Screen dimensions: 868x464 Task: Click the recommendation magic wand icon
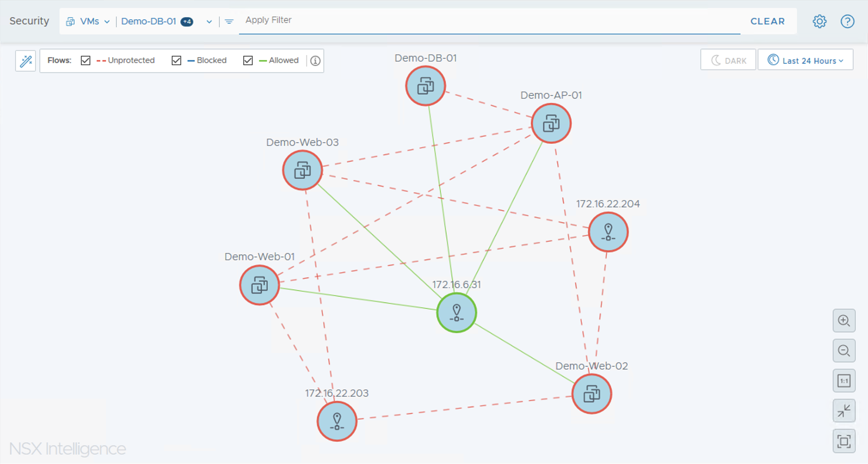click(25, 61)
